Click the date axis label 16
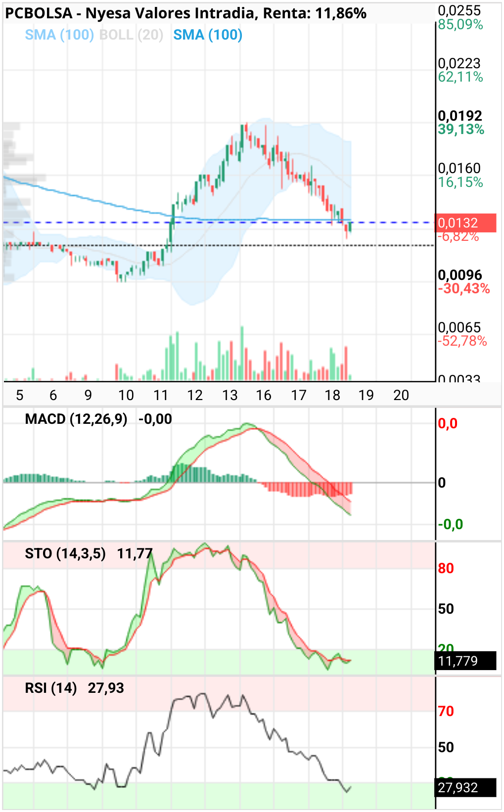504x812 pixels. [264, 395]
